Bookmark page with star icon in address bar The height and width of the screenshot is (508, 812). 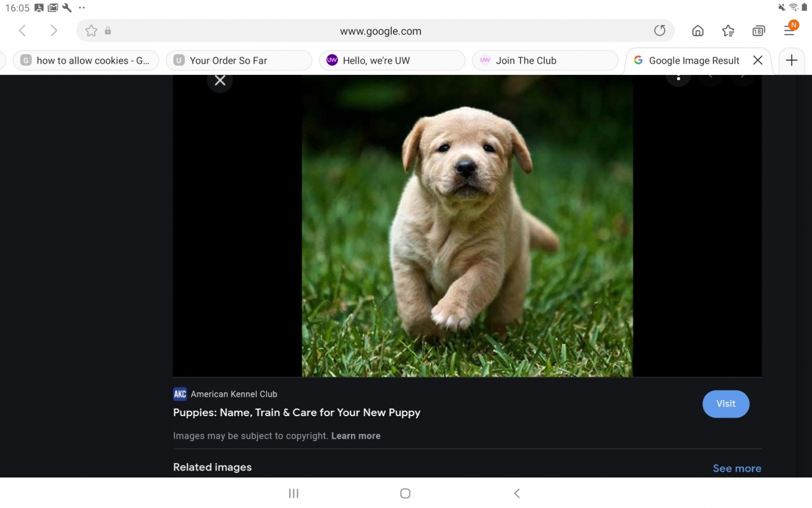[91, 31]
